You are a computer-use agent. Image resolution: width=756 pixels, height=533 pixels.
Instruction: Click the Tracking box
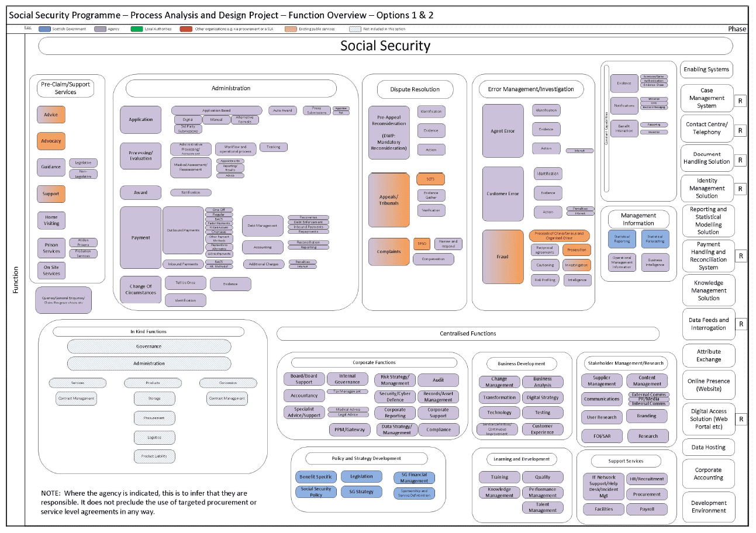(273, 147)
